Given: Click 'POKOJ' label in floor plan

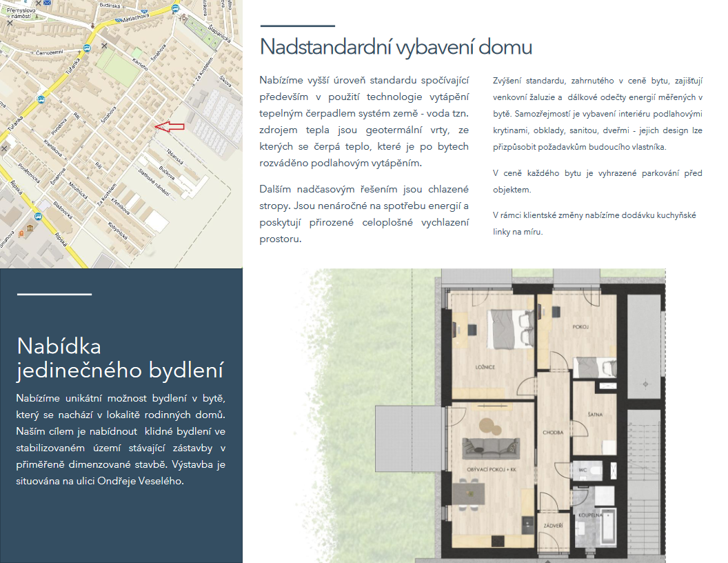Looking at the screenshot, I should [x=580, y=327].
